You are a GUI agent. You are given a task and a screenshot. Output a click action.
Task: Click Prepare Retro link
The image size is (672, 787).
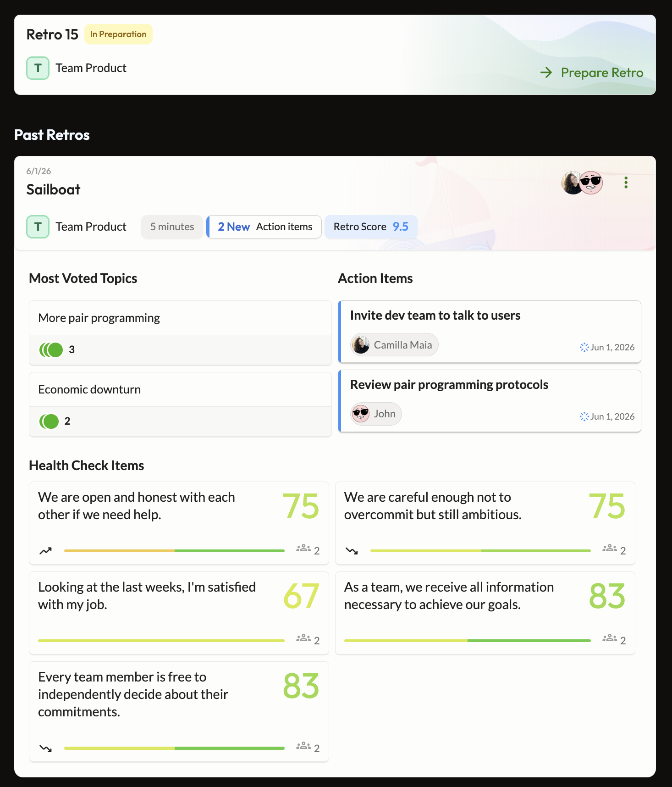[x=592, y=72]
